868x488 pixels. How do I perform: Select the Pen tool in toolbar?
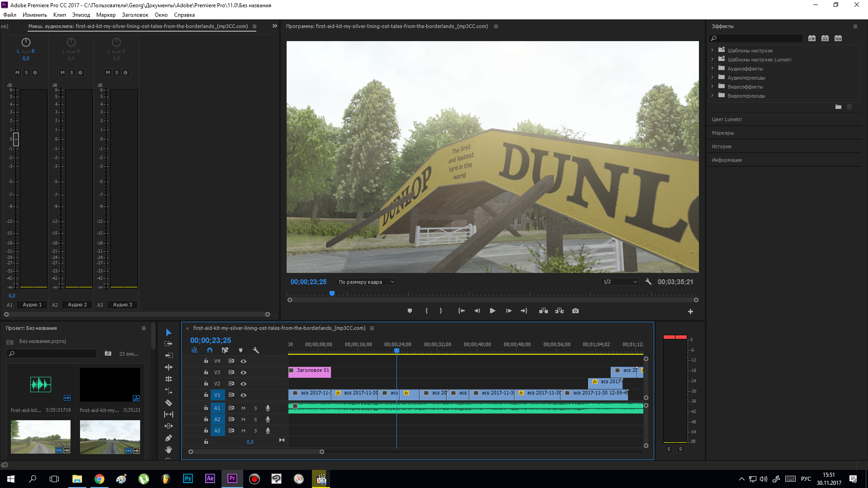click(x=169, y=438)
